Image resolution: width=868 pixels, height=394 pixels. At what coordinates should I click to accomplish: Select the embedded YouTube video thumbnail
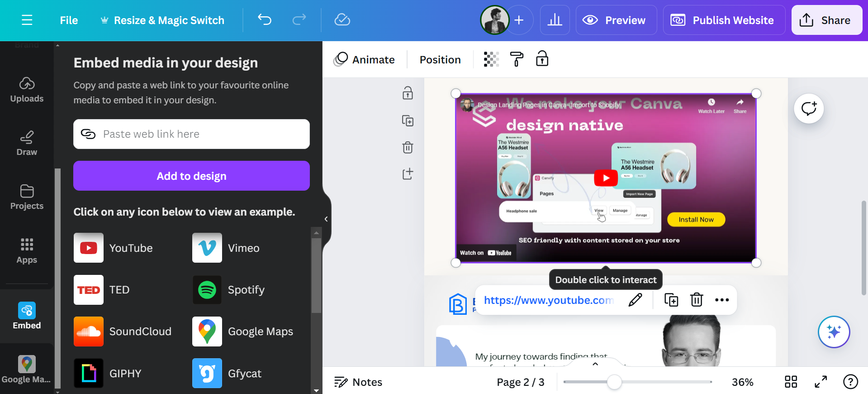pyautogui.click(x=606, y=178)
